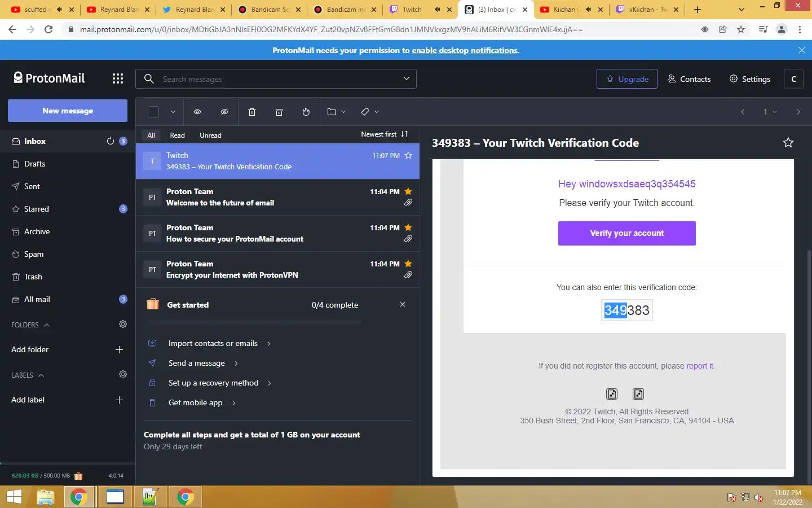Open the move to folder menu

(x=336, y=112)
